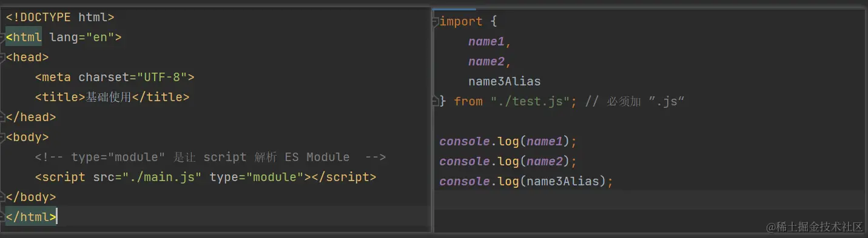Image resolution: width=868 pixels, height=238 pixels.
Task: Toggle the fold marker at '} from' line
Action: (x=436, y=102)
